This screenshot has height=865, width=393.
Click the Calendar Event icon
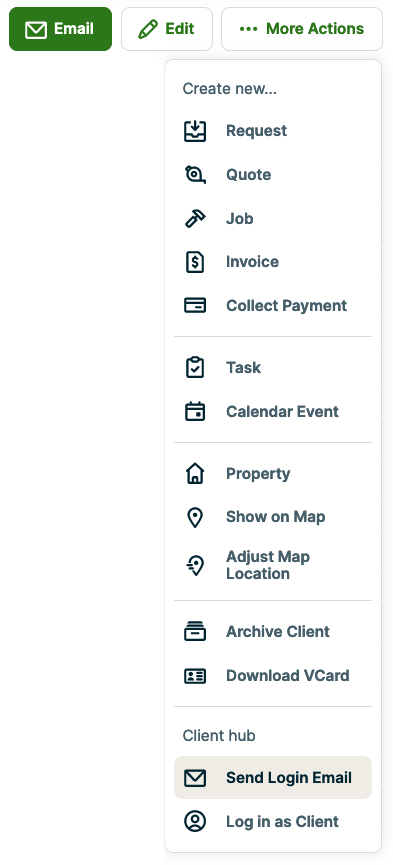click(x=195, y=412)
